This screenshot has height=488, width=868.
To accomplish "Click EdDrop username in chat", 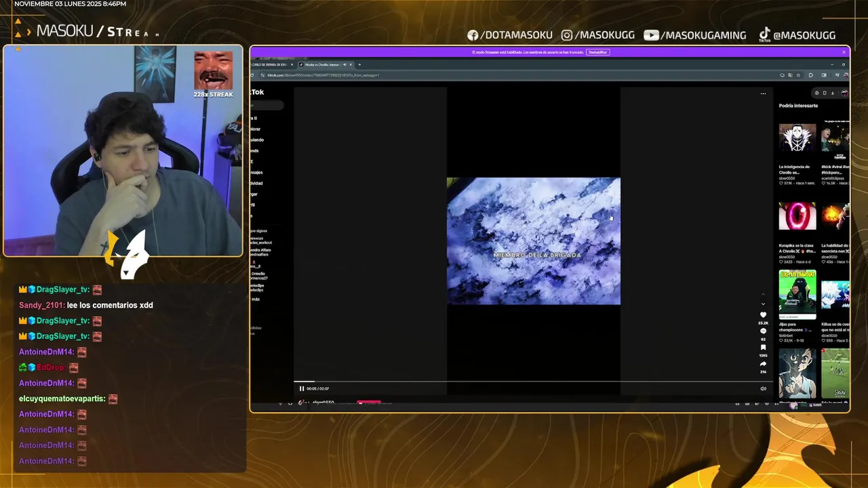I will (x=51, y=367).
